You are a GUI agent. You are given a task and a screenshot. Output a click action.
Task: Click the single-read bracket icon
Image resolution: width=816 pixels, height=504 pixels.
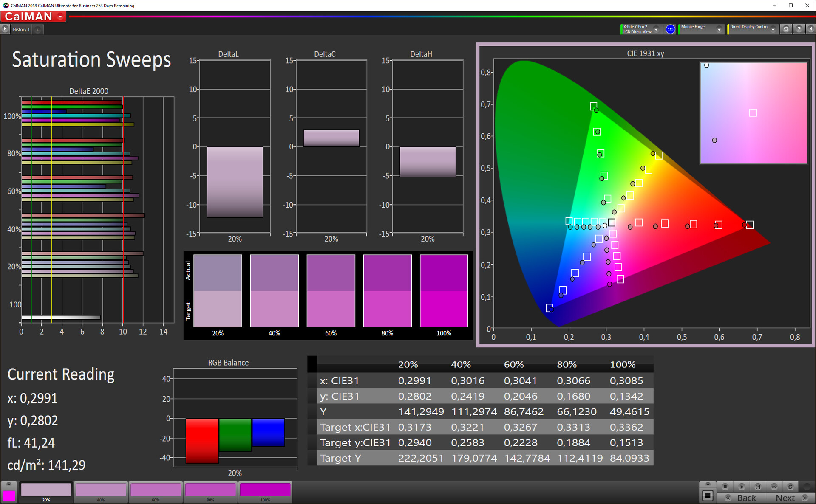coord(758,487)
